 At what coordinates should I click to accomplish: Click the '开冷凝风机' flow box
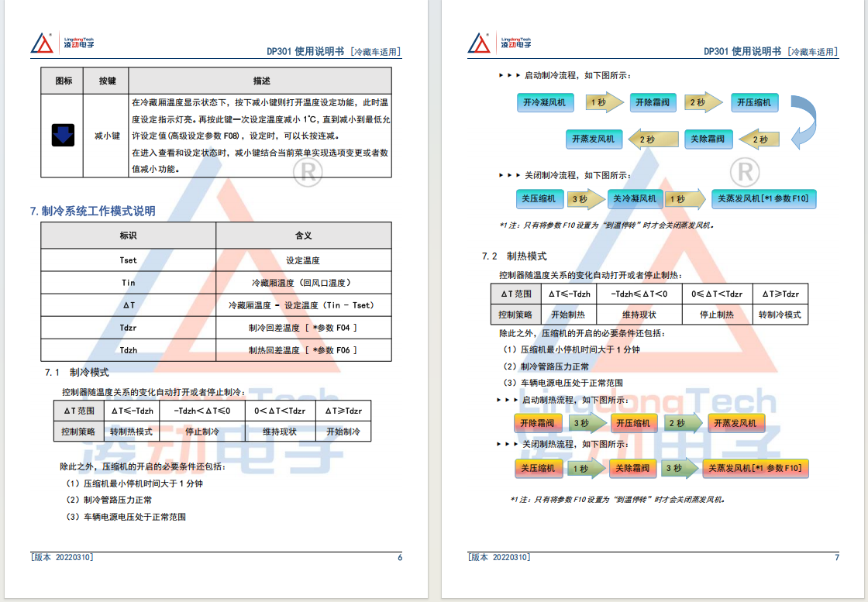click(546, 102)
